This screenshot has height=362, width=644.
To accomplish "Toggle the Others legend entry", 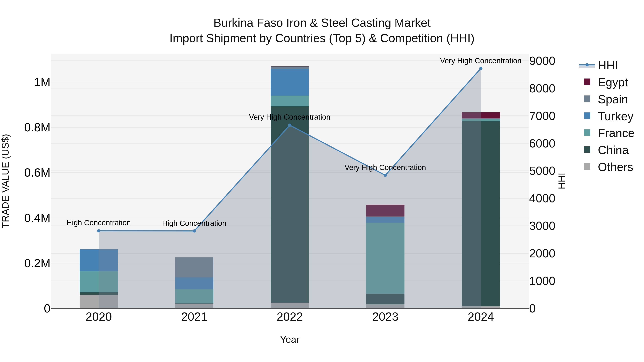I will tap(608, 167).
